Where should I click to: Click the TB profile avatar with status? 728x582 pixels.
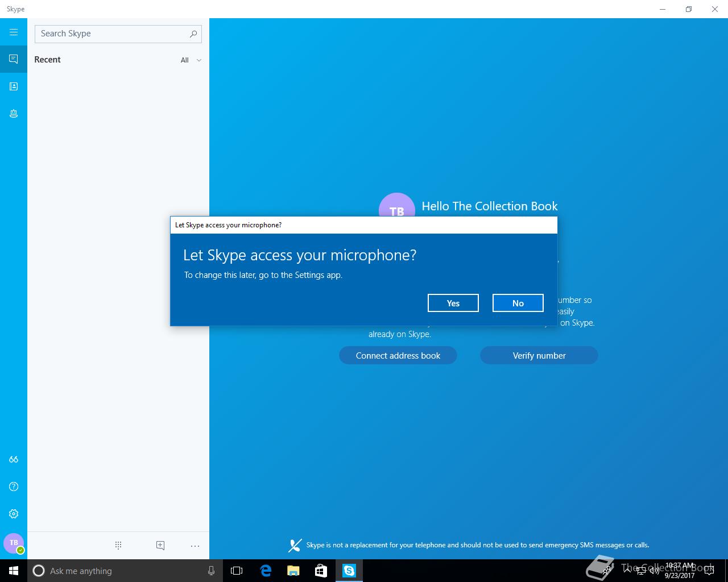14,543
